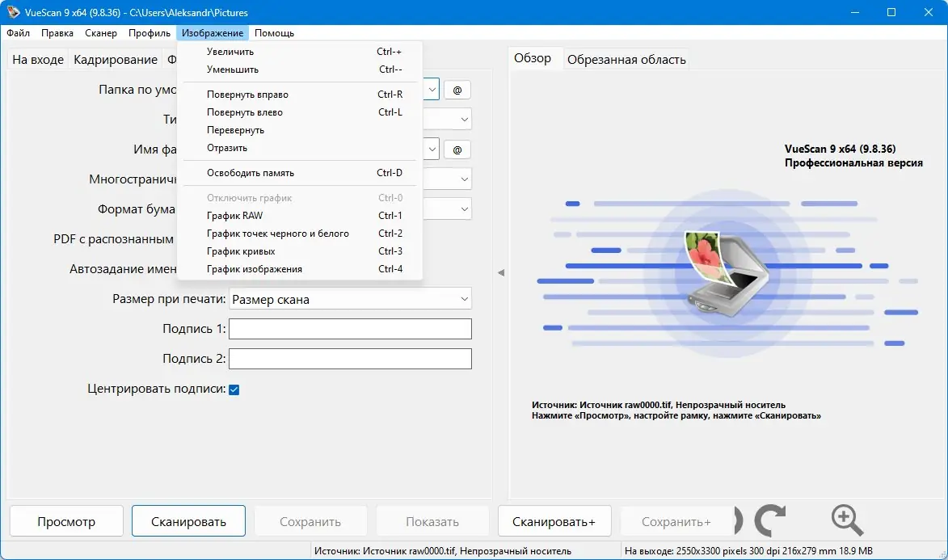Select График изображения menu item

(300, 269)
